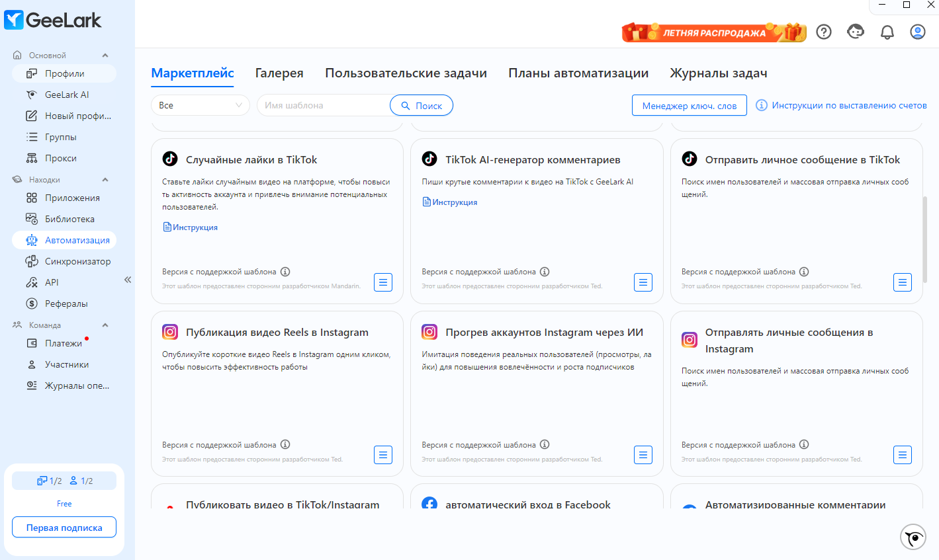Open details icon on Прогрев аккаунтов Instagram card
939x560 pixels.
pos(643,455)
